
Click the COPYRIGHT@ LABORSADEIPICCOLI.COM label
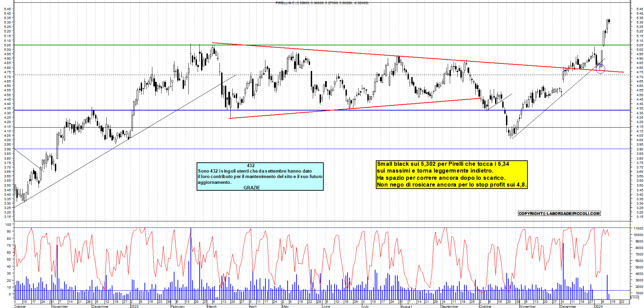tap(559, 214)
